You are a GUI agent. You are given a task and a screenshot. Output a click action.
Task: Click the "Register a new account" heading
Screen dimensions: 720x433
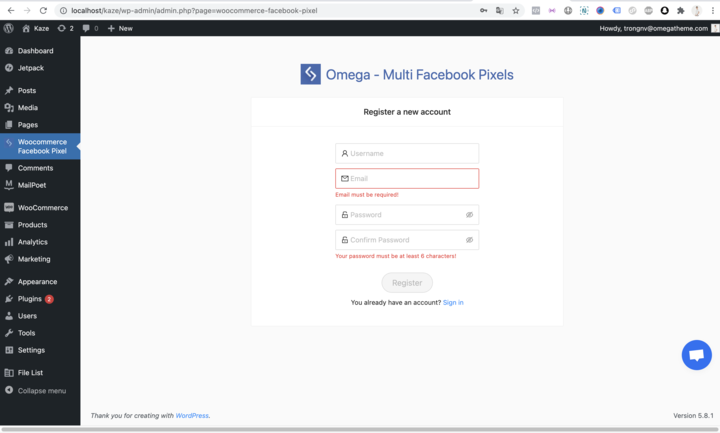(407, 112)
